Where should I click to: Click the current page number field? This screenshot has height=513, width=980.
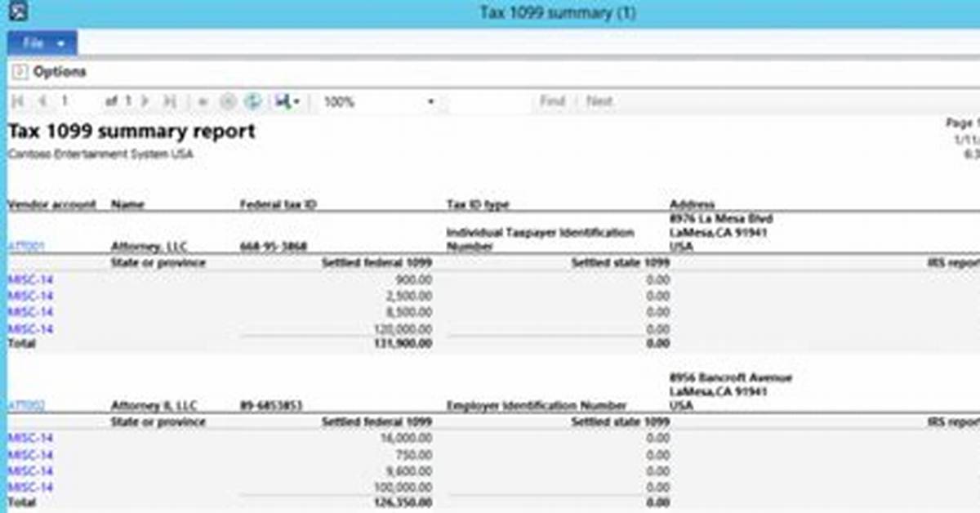point(78,101)
